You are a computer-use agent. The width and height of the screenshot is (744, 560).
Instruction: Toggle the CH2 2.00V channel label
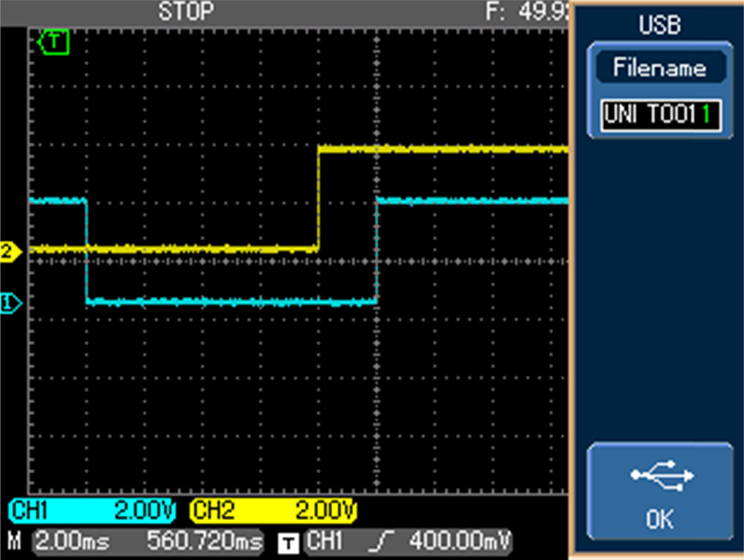tap(273, 510)
